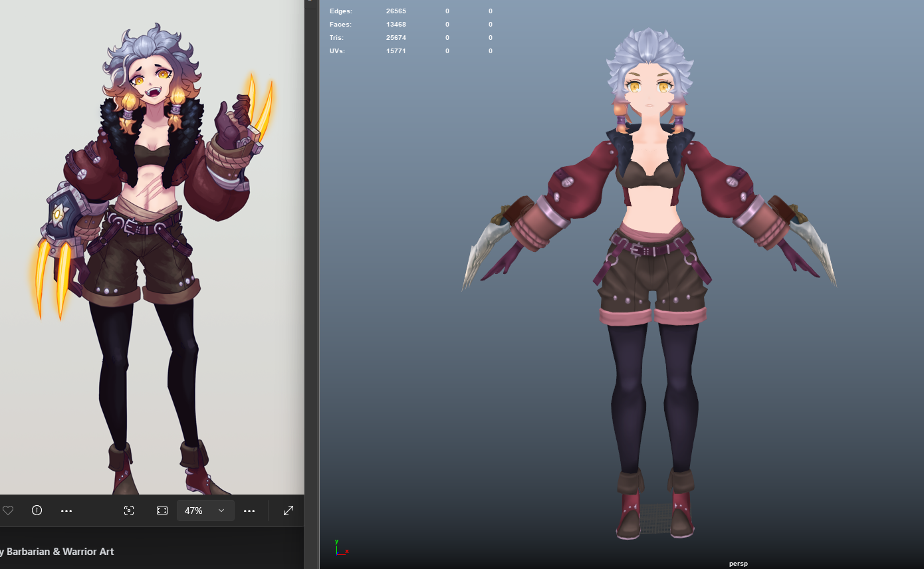Click the Barbarian & Warrior Art caption text
The image size is (924, 569).
(57, 552)
